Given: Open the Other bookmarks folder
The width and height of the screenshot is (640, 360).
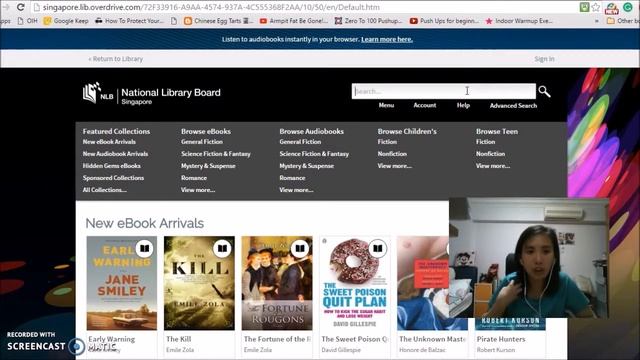Looking at the screenshot, I should pyautogui.click(x=623, y=21).
